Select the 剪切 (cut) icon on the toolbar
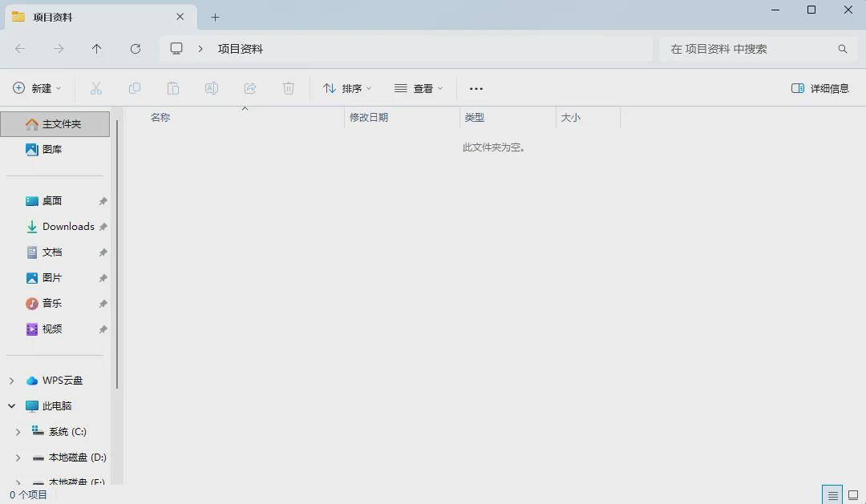Screen dimensions: 866x504 [96, 88]
